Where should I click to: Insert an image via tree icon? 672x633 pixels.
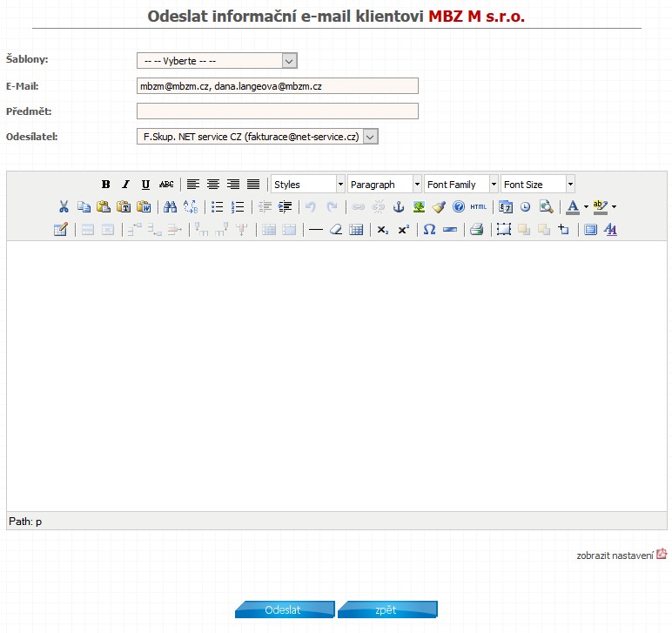pyautogui.click(x=419, y=207)
